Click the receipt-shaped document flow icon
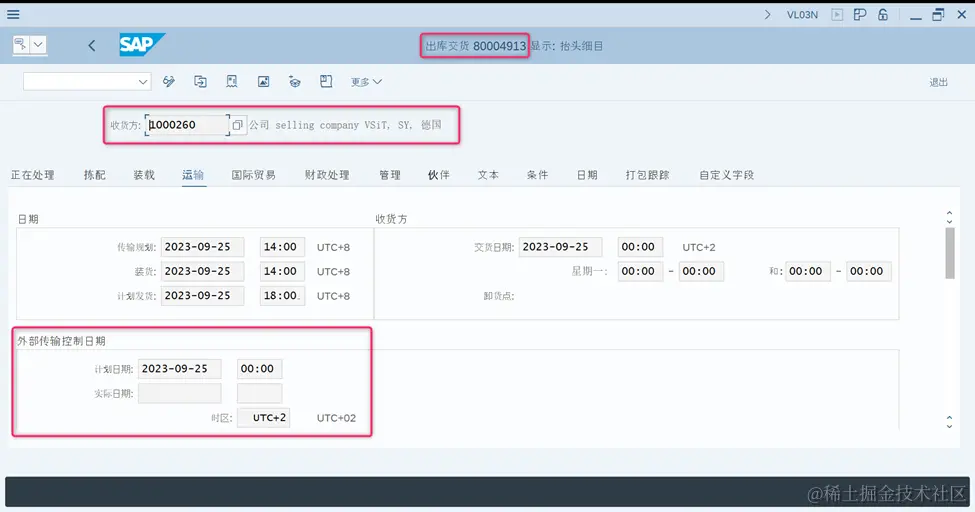This screenshot has width=975, height=512. point(231,81)
